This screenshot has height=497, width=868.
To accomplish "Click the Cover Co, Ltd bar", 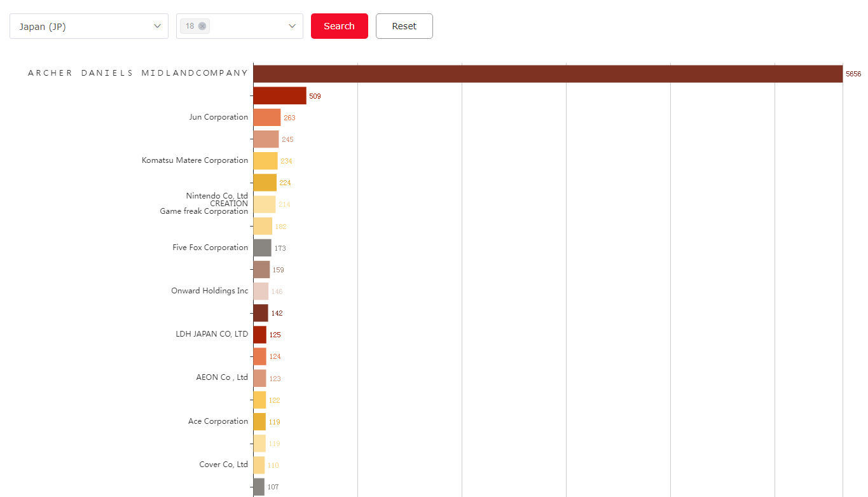I will [x=259, y=465].
